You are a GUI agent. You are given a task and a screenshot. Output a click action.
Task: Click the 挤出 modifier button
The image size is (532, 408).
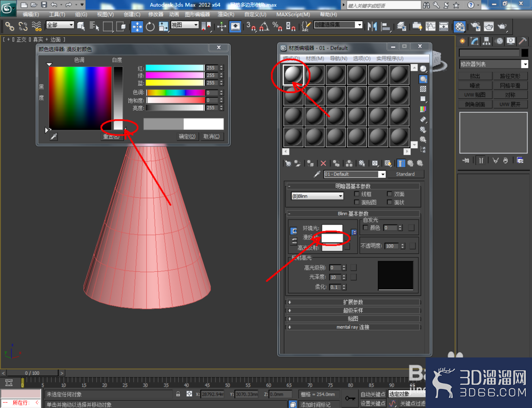(x=475, y=76)
